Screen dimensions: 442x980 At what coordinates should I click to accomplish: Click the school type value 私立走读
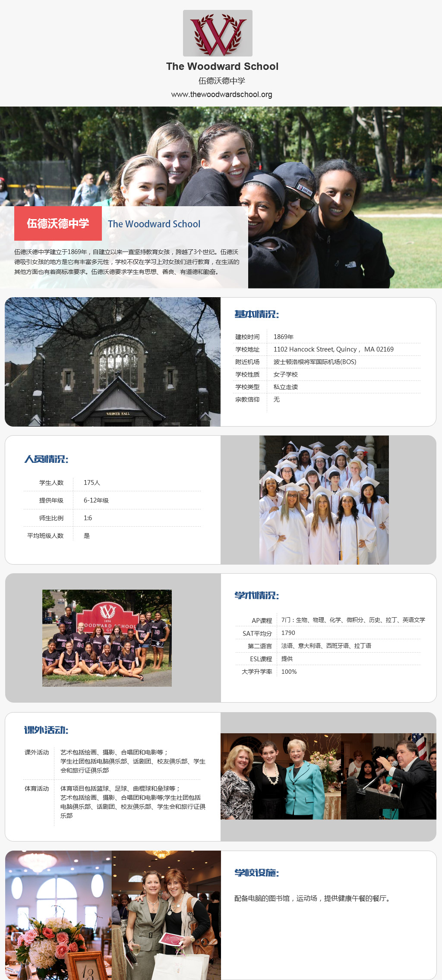286,387
